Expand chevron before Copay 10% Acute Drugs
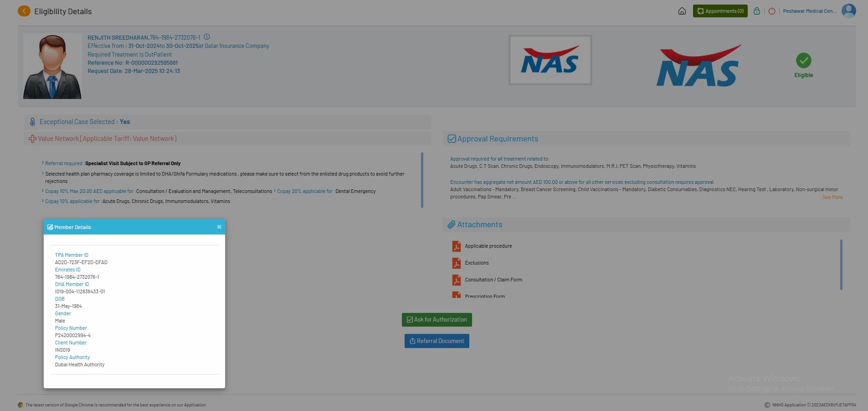868x411 pixels. point(43,201)
